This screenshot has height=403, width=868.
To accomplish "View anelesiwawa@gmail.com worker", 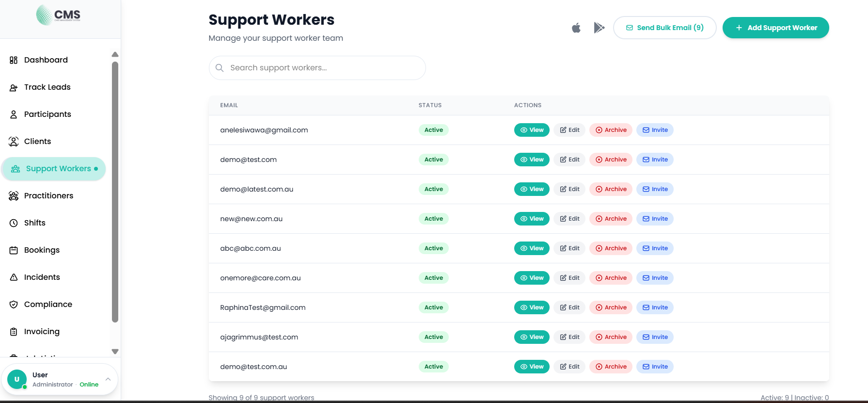I will 532,130.
